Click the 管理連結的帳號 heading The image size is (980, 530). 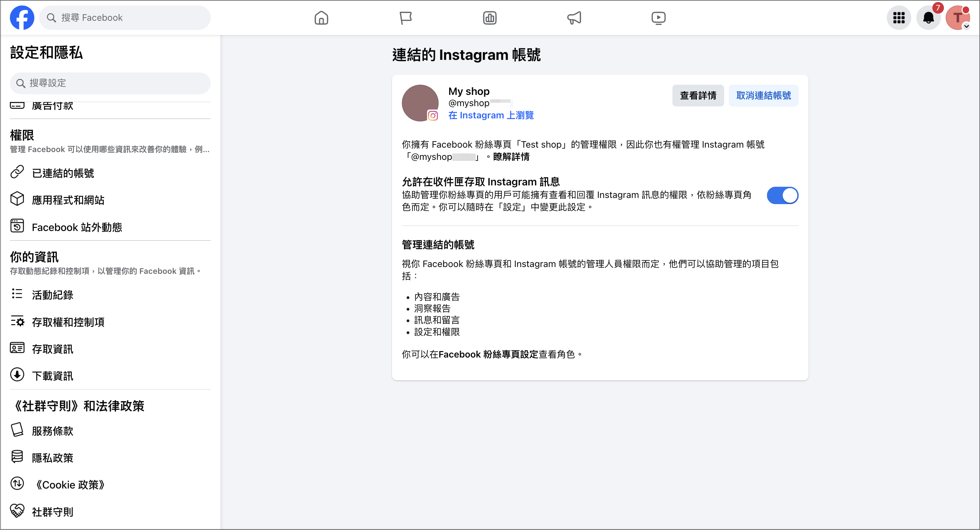tap(438, 245)
